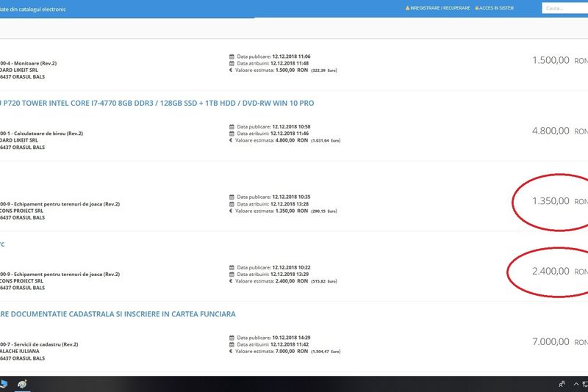
Task: Open Internet Explorer in the taskbar
Action: pyautogui.click(x=22, y=384)
